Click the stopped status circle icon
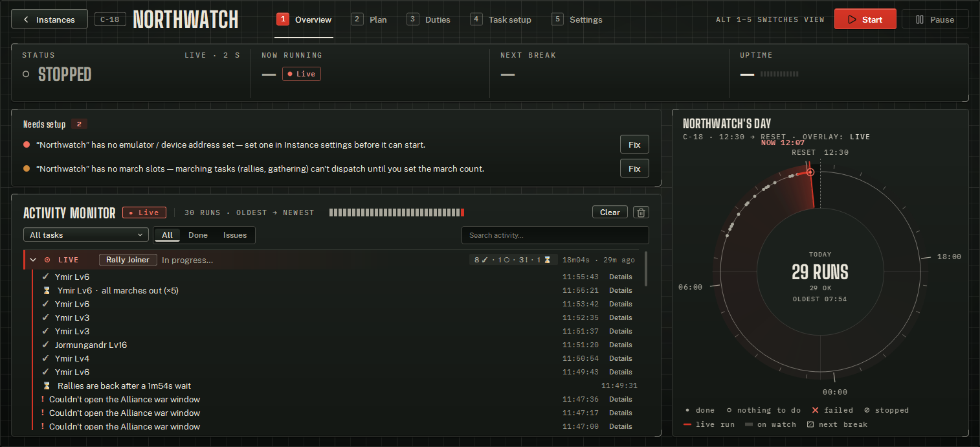 click(26, 74)
